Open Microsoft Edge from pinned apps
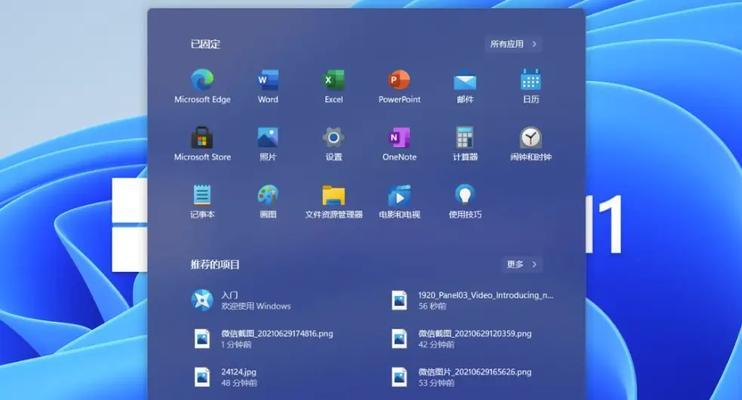 point(202,86)
